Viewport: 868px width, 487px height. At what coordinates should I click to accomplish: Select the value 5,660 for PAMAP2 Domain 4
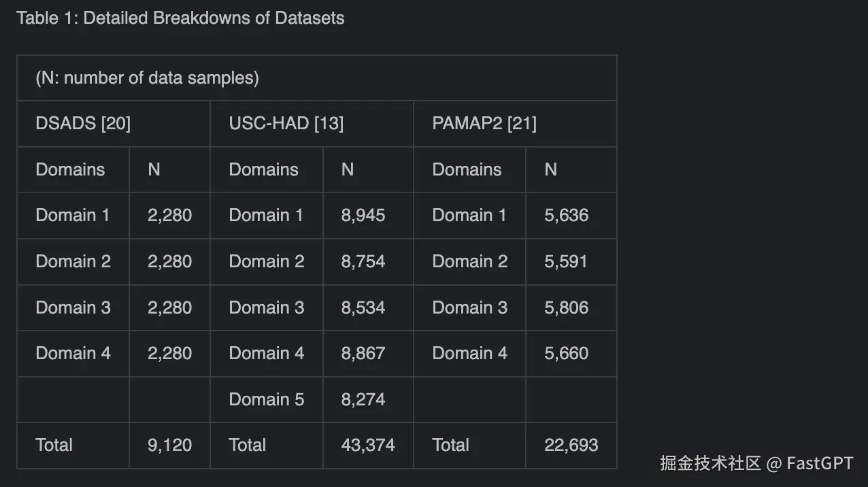pyautogui.click(x=566, y=354)
